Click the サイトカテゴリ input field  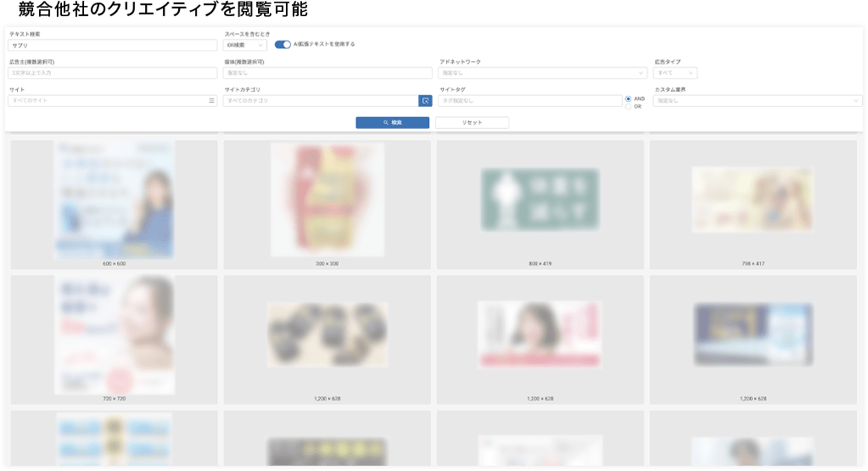[x=320, y=101]
